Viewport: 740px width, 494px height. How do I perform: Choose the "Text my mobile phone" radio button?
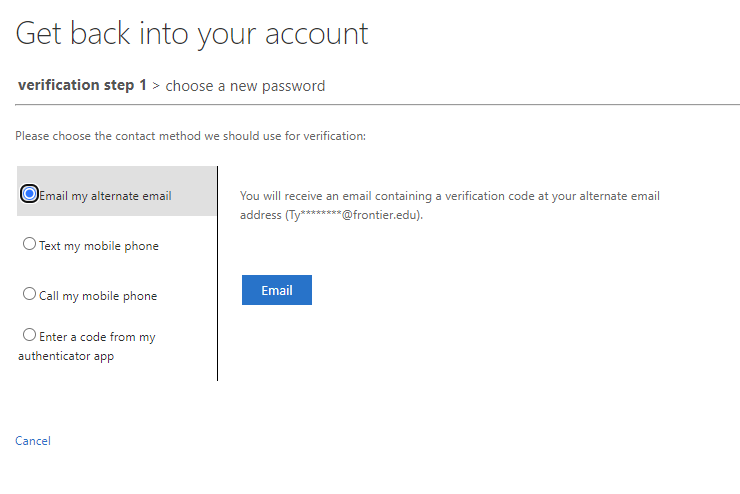point(29,244)
